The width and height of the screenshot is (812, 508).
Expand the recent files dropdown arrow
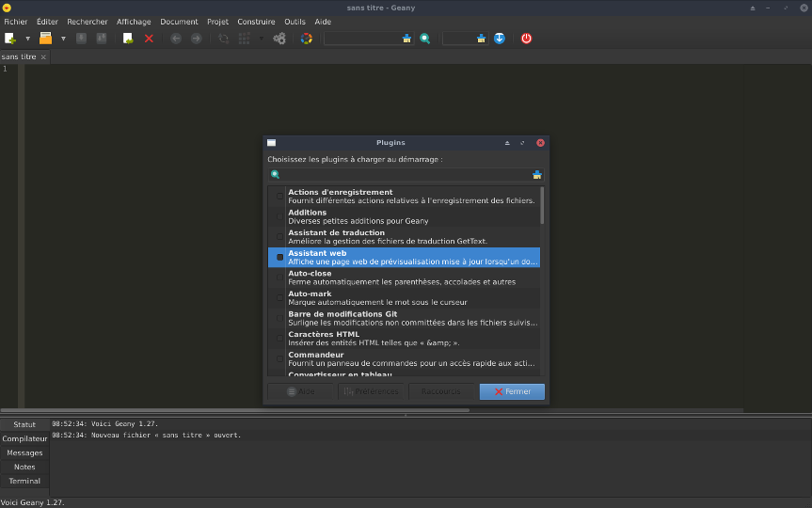[63, 39]
